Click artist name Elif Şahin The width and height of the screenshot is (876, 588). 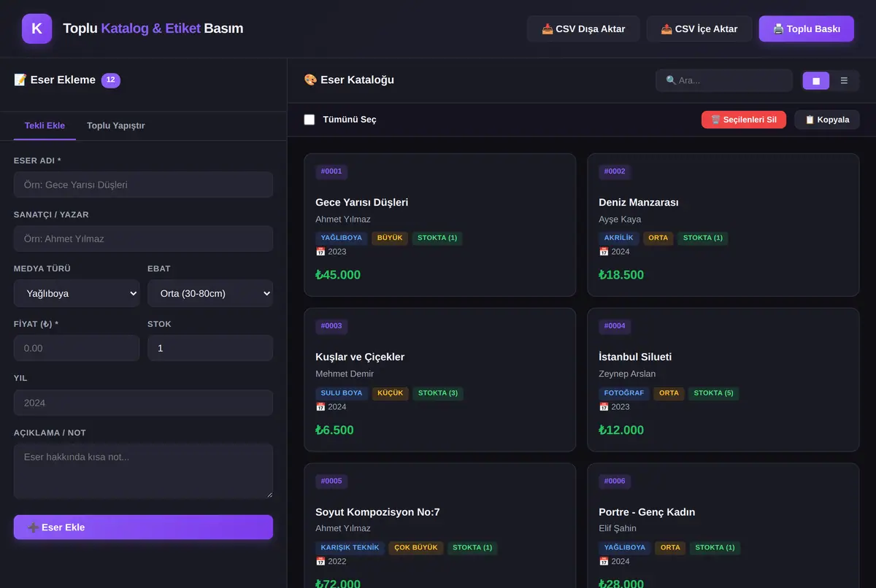(618, 528)
